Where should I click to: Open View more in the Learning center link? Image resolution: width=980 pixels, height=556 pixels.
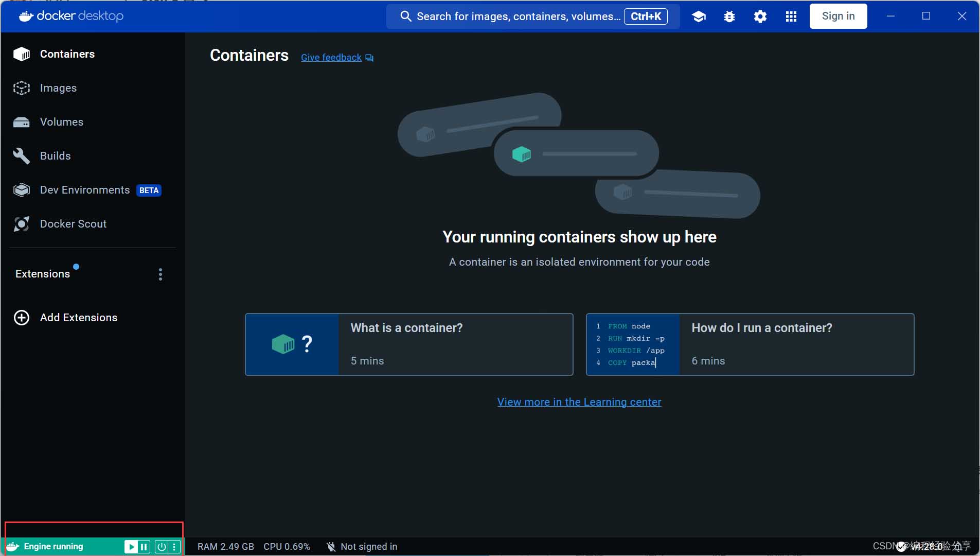pos(579,402)
